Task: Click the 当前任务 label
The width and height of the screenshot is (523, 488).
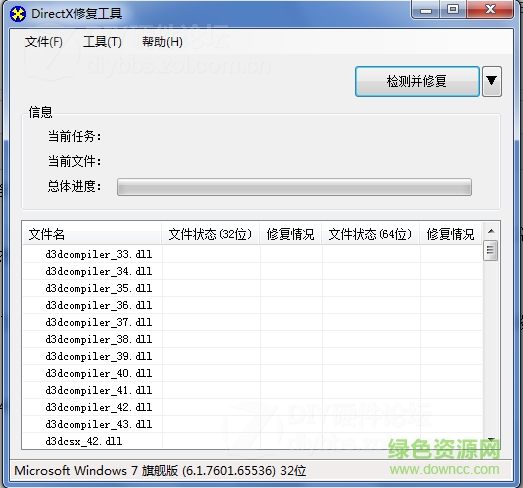Action: tap(74, 136)
